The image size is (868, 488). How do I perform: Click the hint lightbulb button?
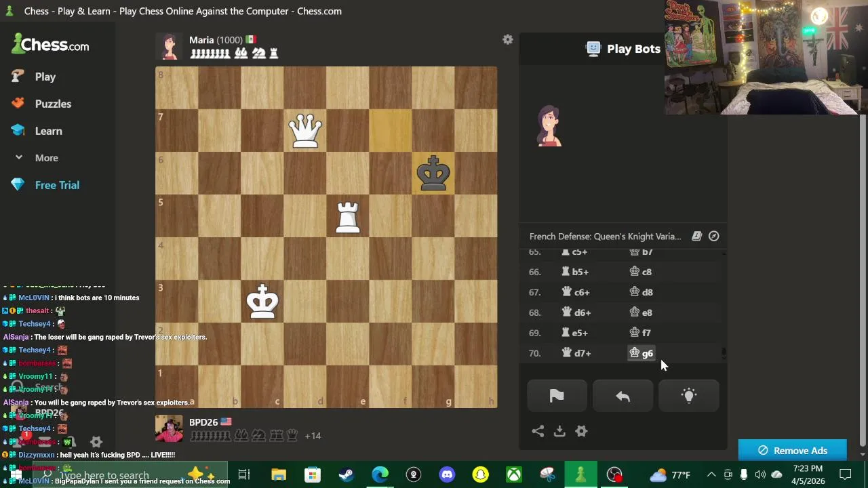click(x=689, y=396)
